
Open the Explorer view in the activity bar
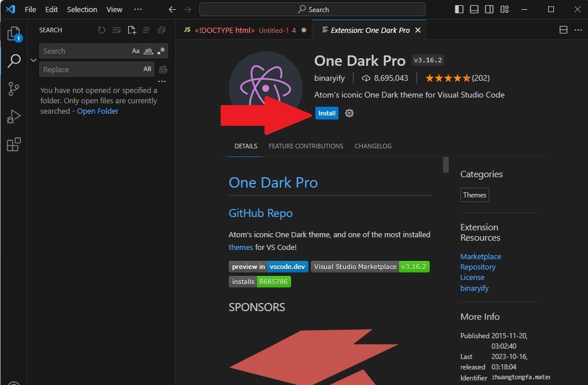[x=14, y=33]
